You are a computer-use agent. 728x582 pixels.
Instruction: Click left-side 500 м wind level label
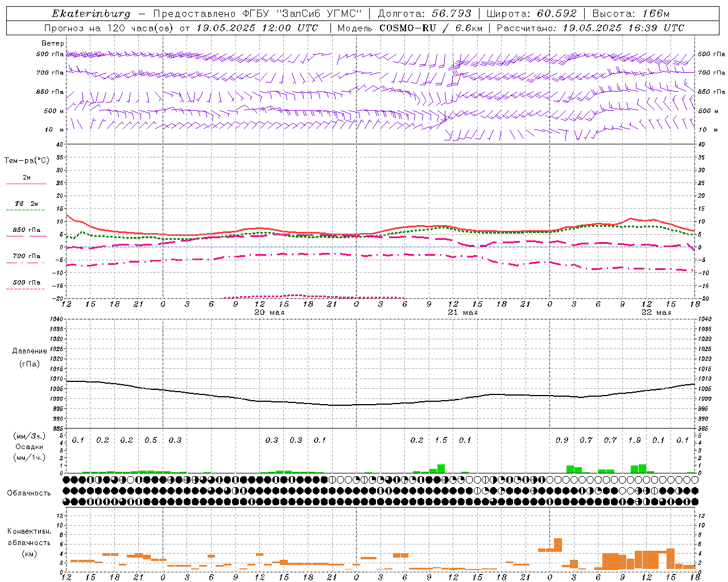click(53, 111)
